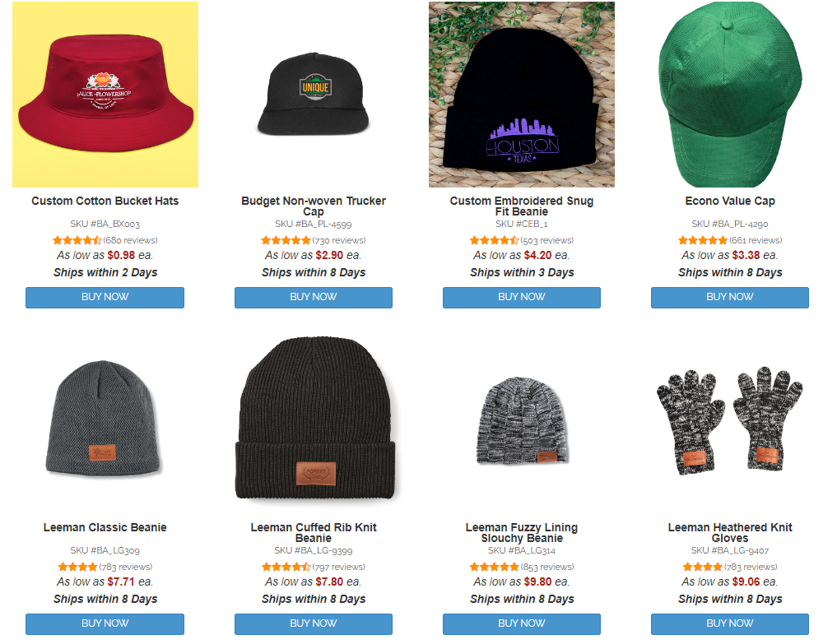837x644 pixels.
Task: View the 680 reviews for the Bucket Hats
Action: 130,240
